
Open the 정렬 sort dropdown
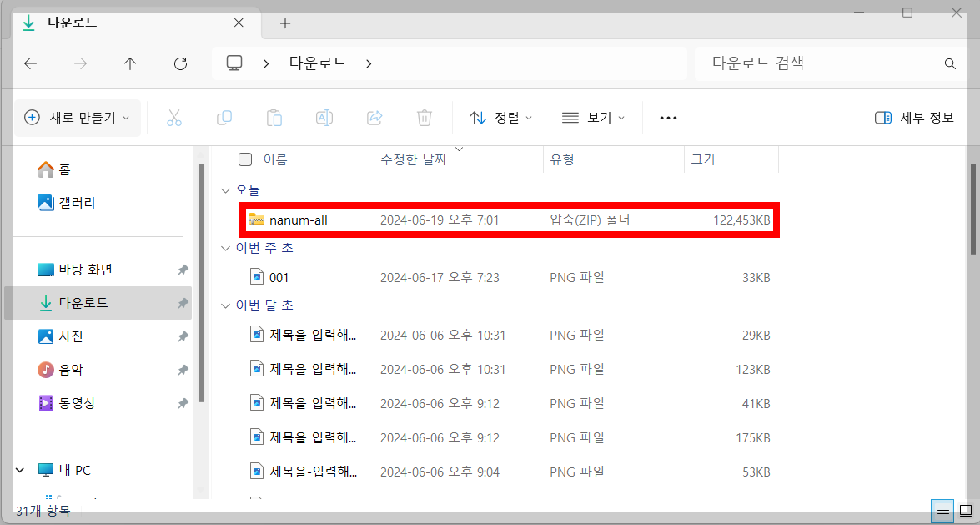500,118
